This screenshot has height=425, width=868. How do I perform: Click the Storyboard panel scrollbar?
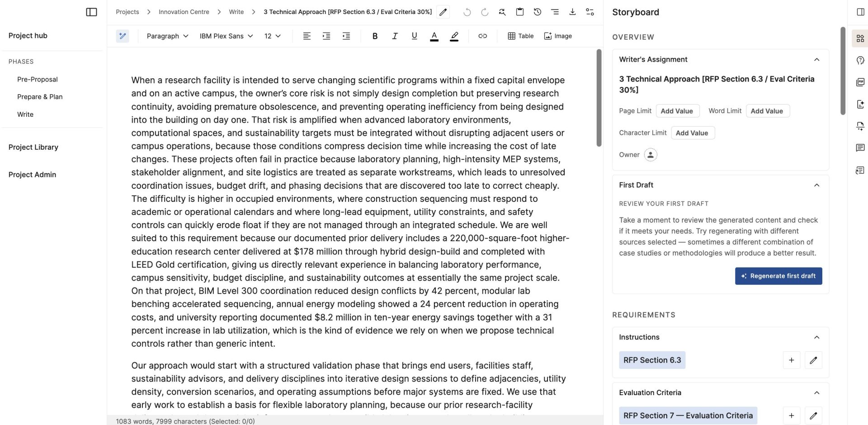pos(843,71)
